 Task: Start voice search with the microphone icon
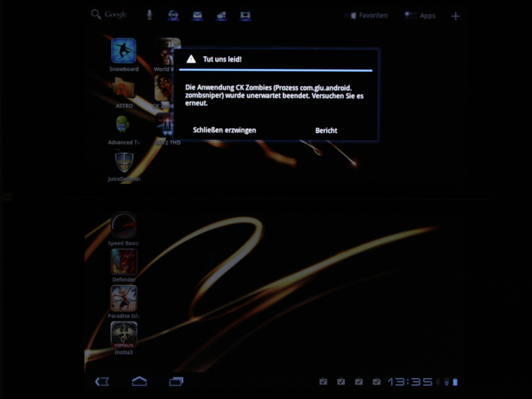coord(149,15)
